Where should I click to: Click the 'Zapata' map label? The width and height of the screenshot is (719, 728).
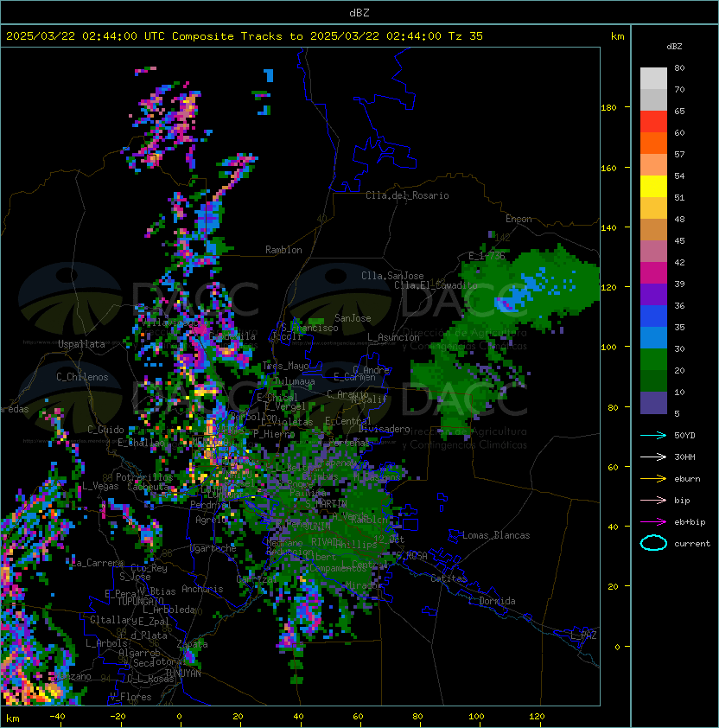(192, 644)
